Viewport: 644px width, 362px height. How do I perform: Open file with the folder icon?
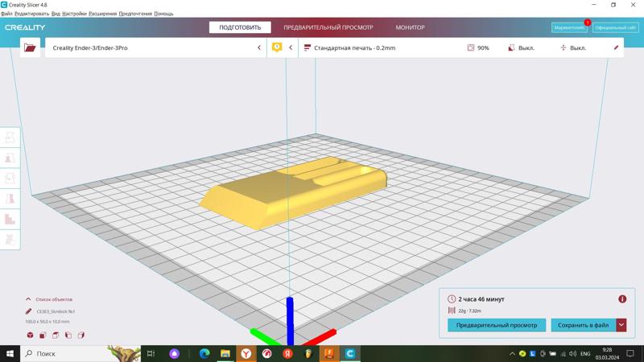click(30, 47)
